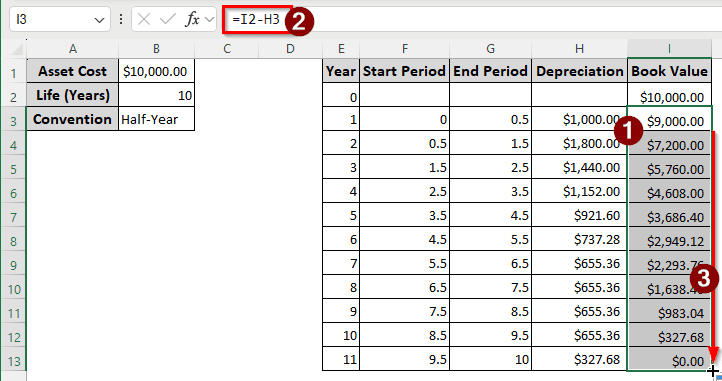Viewport: 722px width, 381px height.
Task: Select the column B header
Action: (x=157, y=49)
